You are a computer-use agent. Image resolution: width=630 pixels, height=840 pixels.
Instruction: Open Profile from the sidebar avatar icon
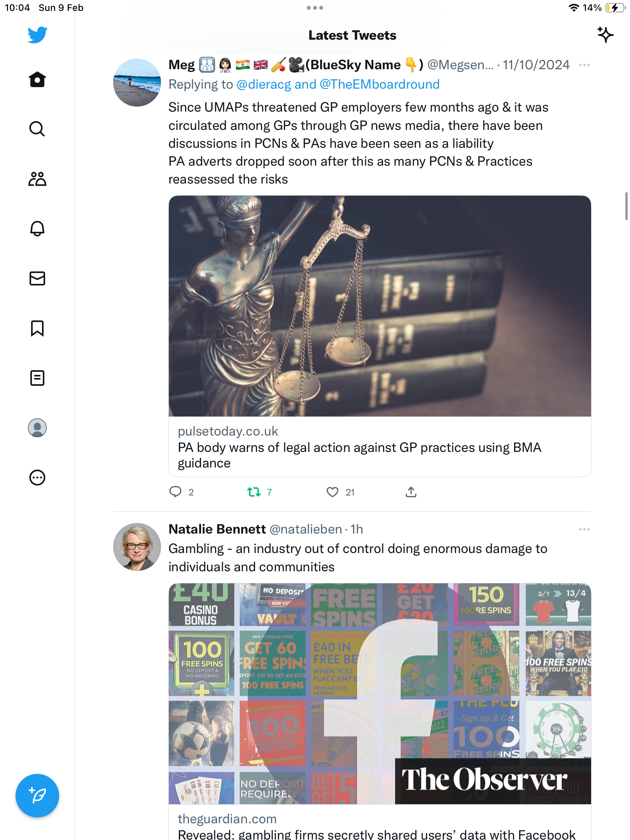(x=37, y=428)
